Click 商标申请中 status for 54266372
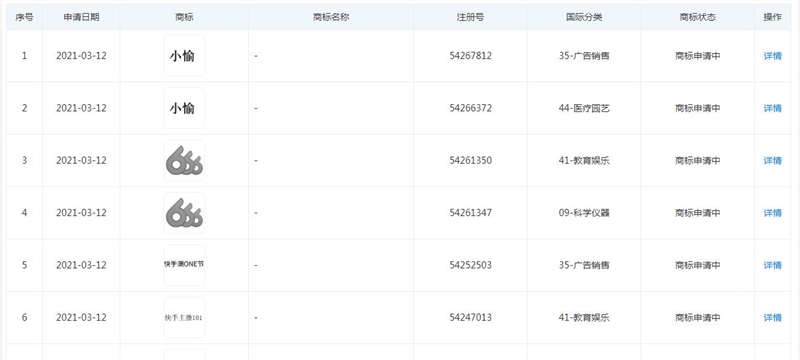This screenshot has width=800, height=360. click(x=697, y=108)
